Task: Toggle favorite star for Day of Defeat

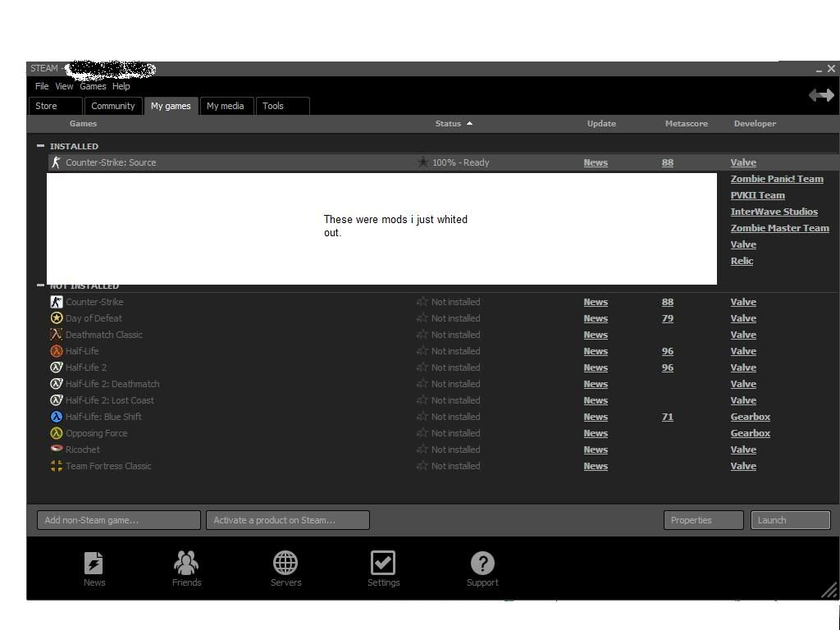Action: [x=422, y=318]
